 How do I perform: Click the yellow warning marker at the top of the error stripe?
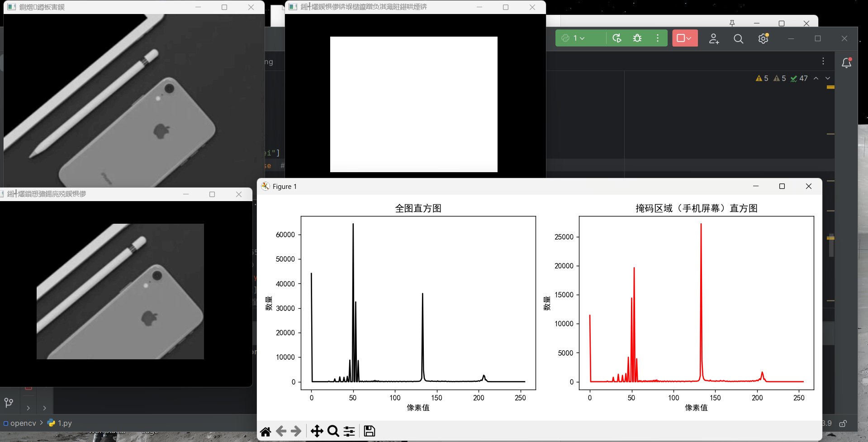coord(831,87)
